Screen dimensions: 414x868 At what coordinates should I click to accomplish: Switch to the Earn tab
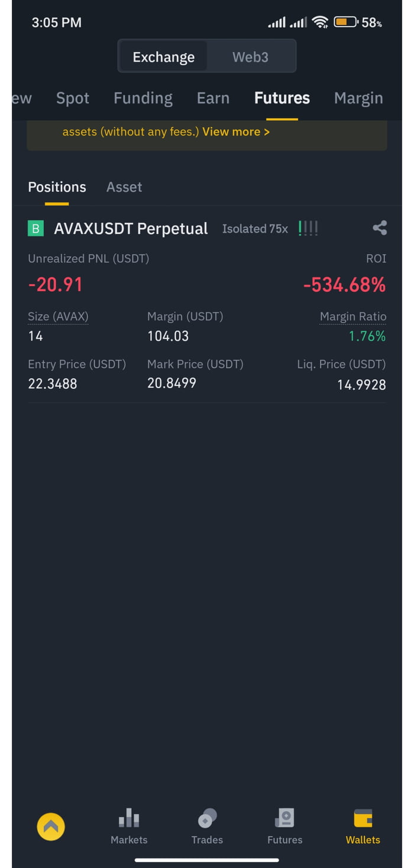213,98
